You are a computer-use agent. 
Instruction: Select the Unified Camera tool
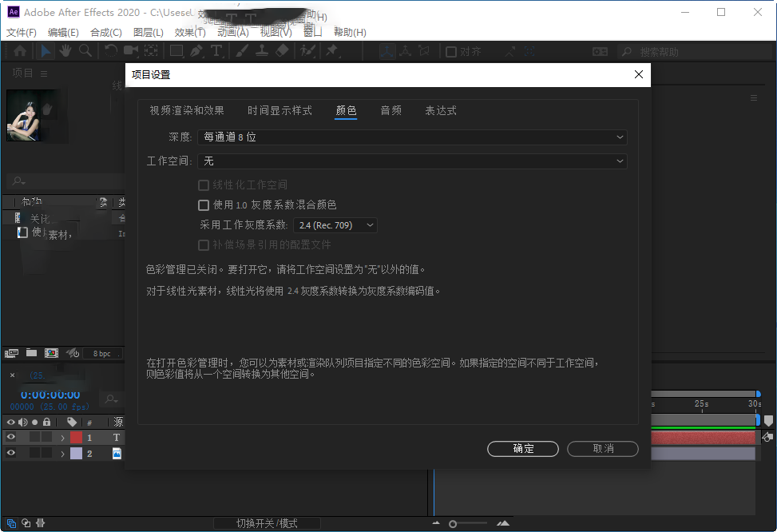(131, 50)
